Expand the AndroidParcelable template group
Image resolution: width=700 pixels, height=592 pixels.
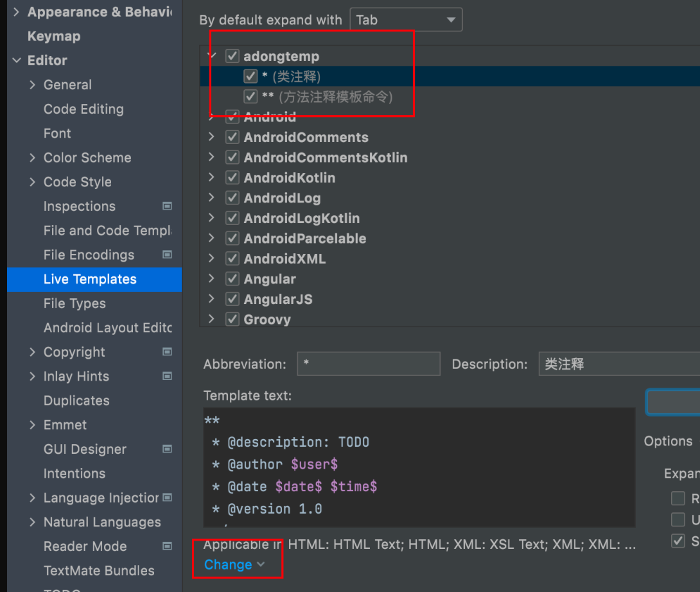[x=211, y=238]
